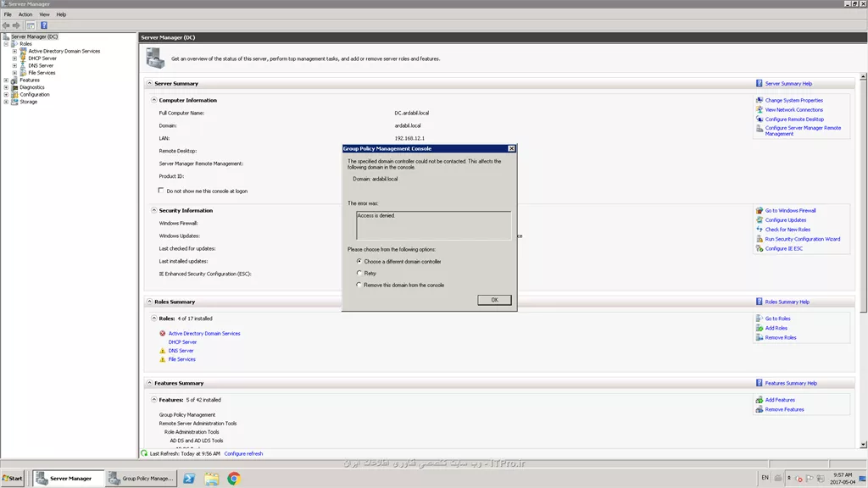Screen dimensions: 868x488
Task: Collapse the Features Summary section
Action: [x=149, y=382]
